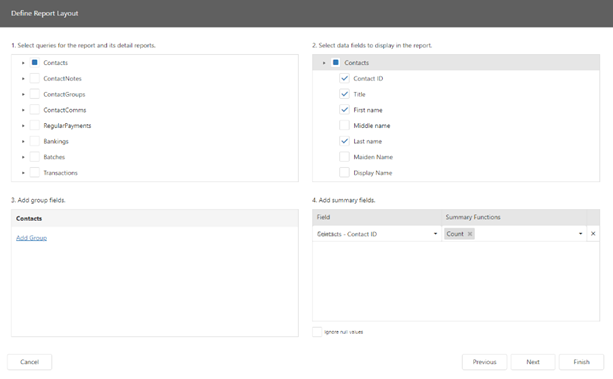
Task: Tick the Display Name field checkbox
Action: pos(344,172)
